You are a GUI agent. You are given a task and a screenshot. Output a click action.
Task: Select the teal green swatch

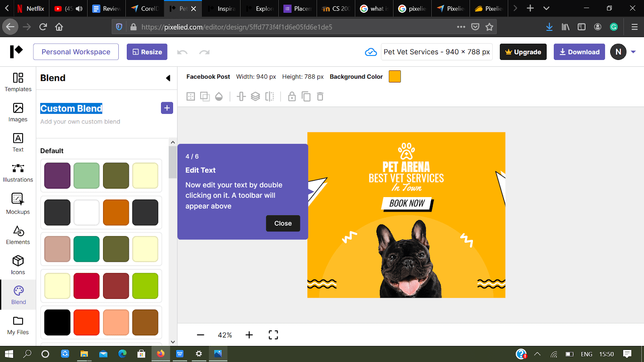click(x=87, y=249)
